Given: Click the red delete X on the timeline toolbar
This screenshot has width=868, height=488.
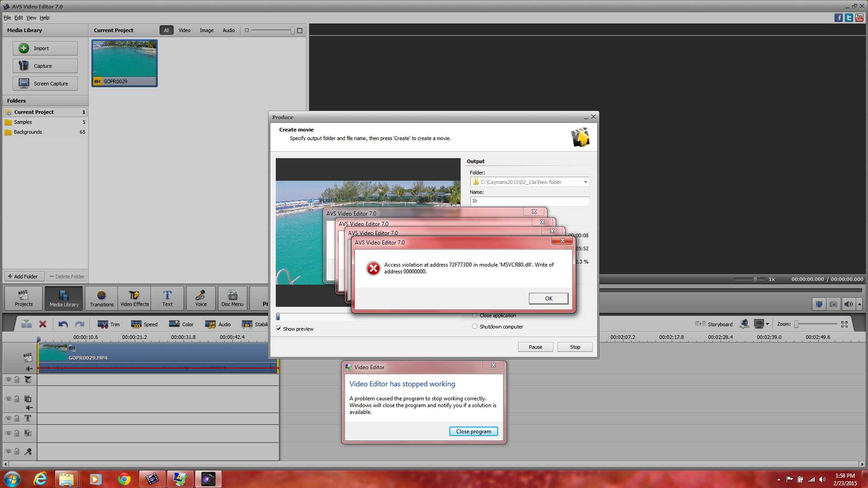Looking at the screenshot, I should 43,324.
